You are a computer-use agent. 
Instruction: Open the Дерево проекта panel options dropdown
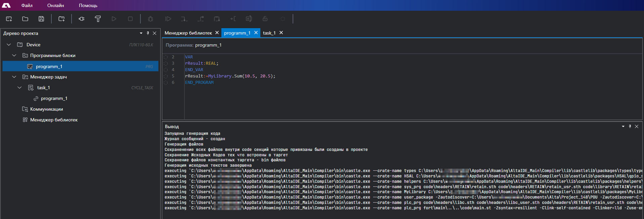coord(141,33)
